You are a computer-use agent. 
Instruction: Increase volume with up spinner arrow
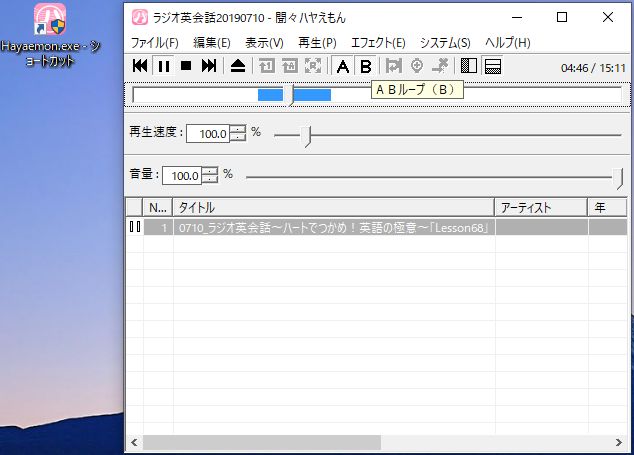point(210,171)
